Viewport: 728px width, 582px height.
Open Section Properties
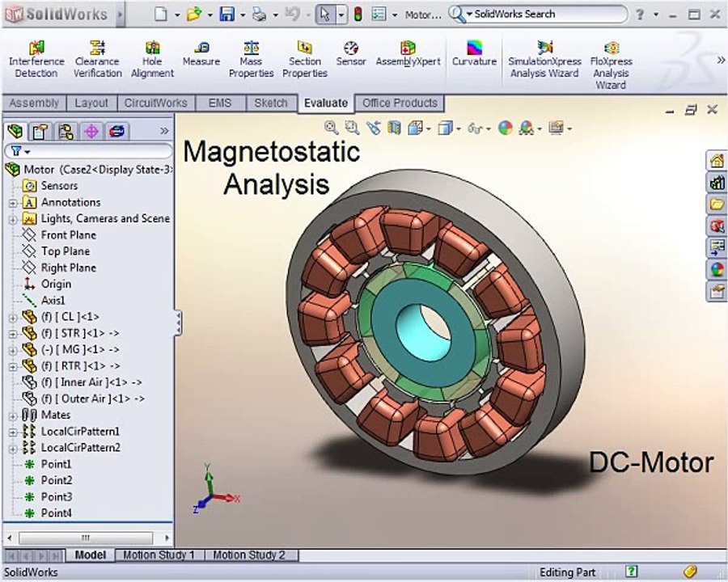(x=305, y=59)
